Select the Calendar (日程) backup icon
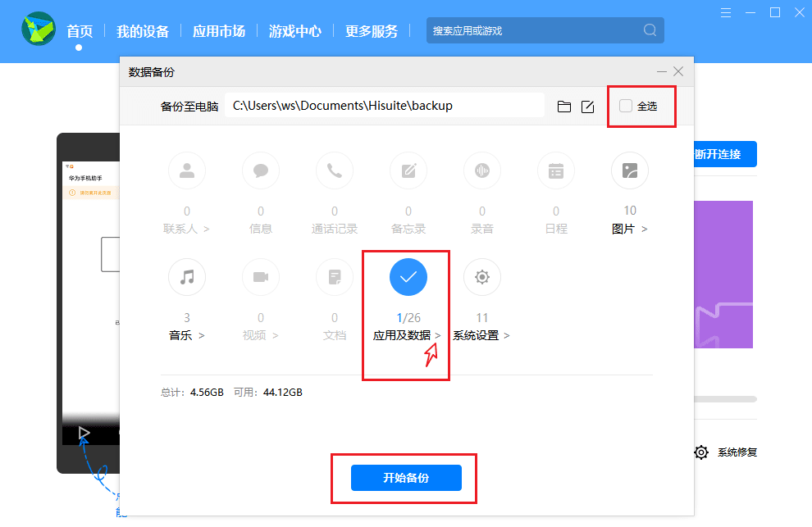 pos(555,170)
